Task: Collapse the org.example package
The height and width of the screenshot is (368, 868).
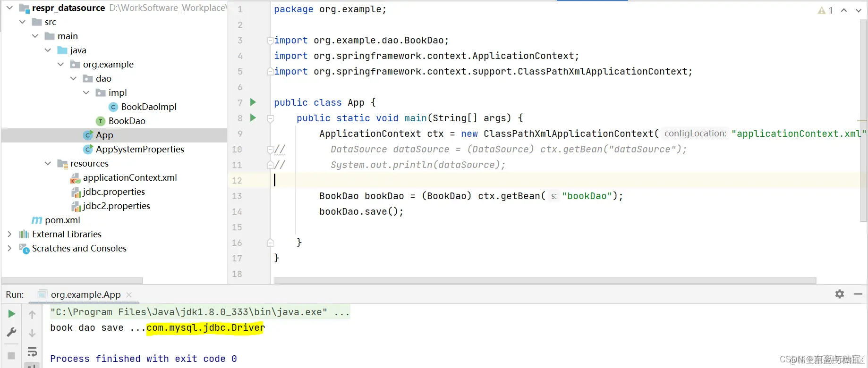Action: pyautogui.click(x=60, y=65)
